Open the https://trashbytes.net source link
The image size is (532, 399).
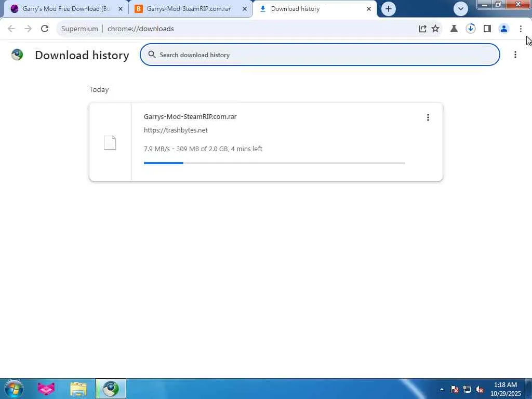tap(176, 130)
